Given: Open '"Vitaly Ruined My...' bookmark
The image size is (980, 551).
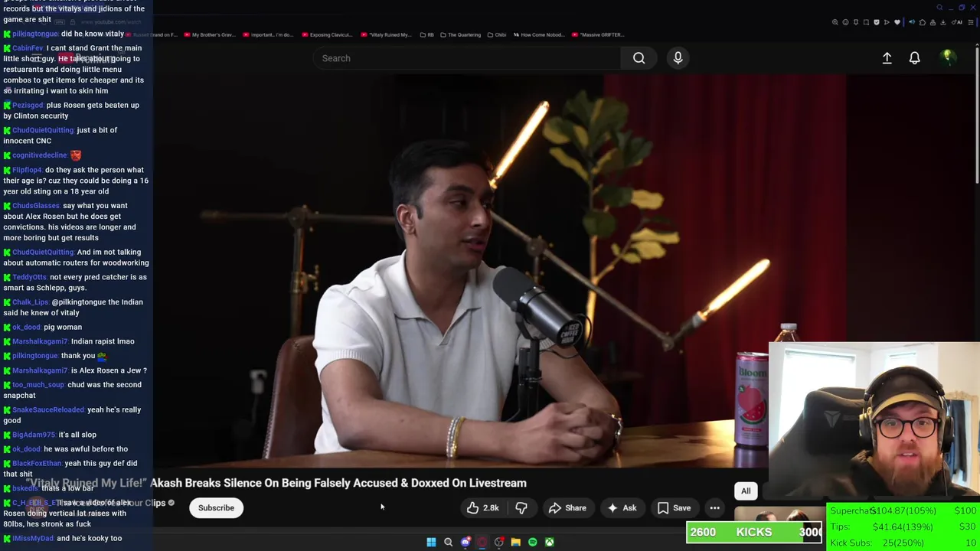Looking at the screenshot, I should (386, 34).
